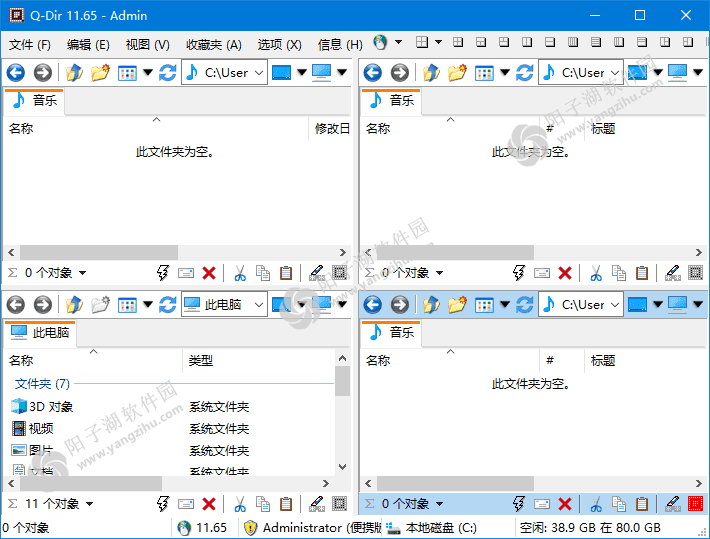Go back in the top-right pane
This screenshot has width=710, height=539.
(x=373, y=72)
